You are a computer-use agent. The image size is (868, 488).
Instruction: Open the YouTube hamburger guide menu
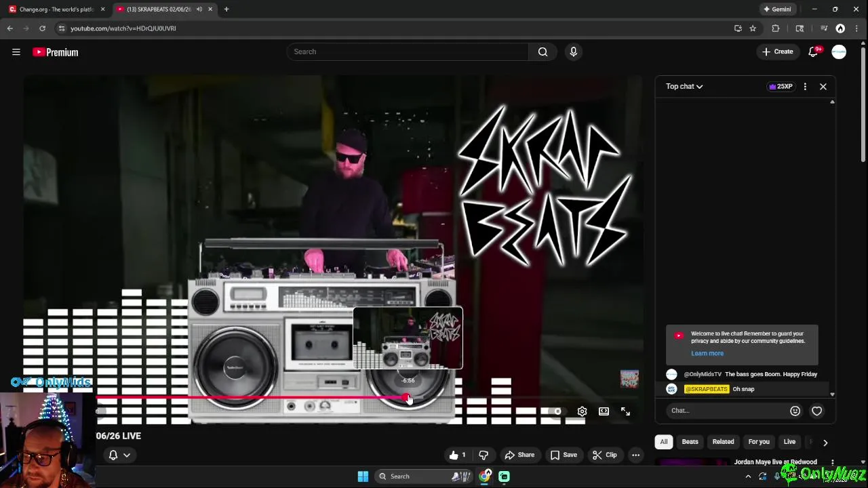tap(16, 52)
